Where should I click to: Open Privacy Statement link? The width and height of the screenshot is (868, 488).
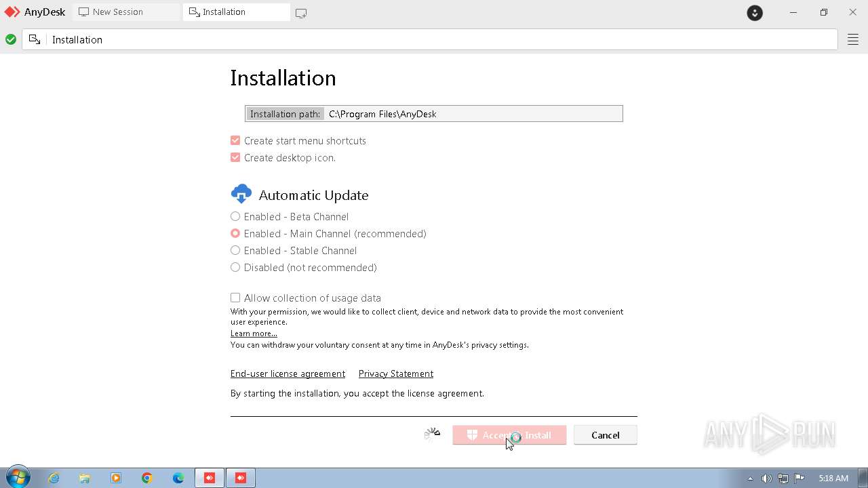coord(396,373)
